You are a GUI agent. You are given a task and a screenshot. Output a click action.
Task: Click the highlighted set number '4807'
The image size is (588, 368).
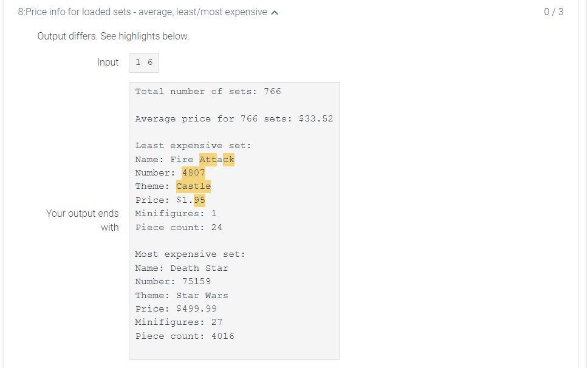193,172
